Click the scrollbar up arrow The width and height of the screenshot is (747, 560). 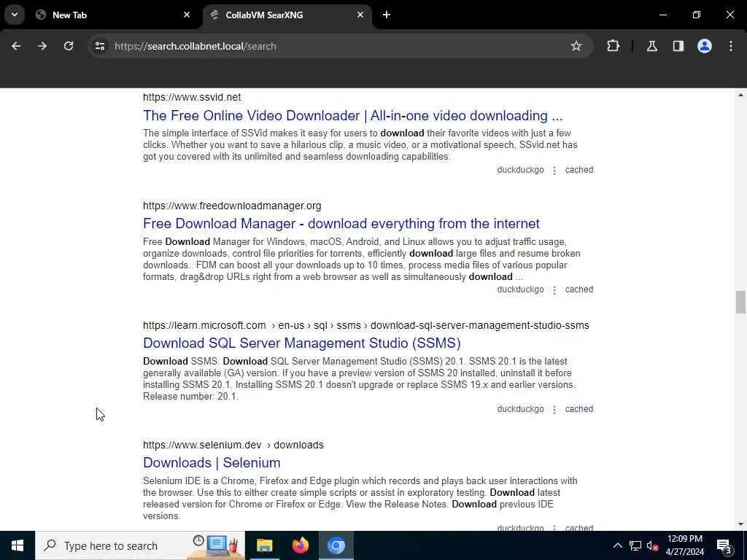coord(740,96)
